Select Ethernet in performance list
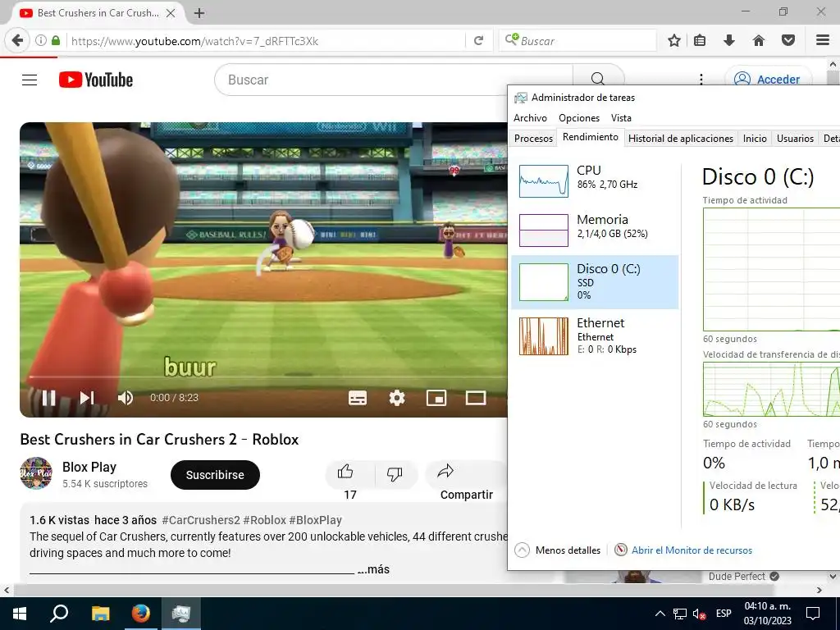 tap(595, 336)
